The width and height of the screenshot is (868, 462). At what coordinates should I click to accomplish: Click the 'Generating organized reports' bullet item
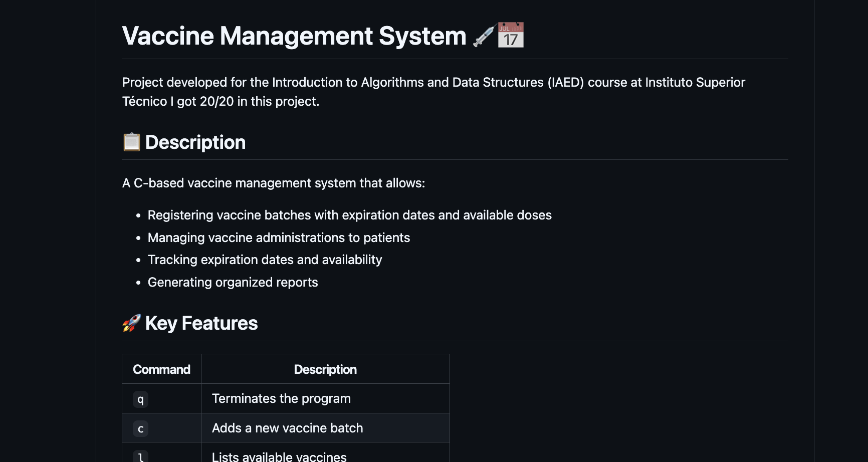[x=233, y=283]
